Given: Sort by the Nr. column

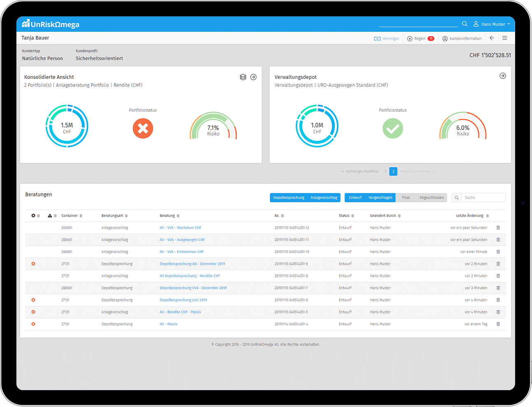Looking at the screenshot, I should [x=279, y=216].
